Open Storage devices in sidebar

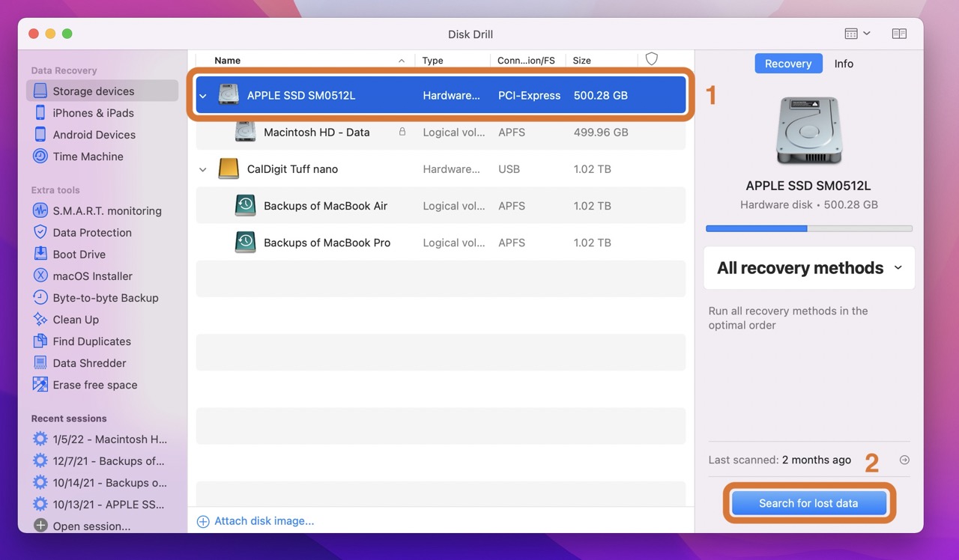(x=102, y=91)
